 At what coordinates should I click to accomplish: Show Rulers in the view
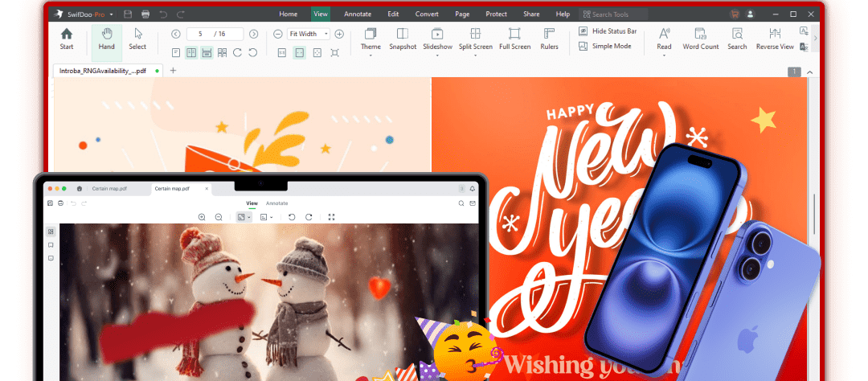click(550, 39)
